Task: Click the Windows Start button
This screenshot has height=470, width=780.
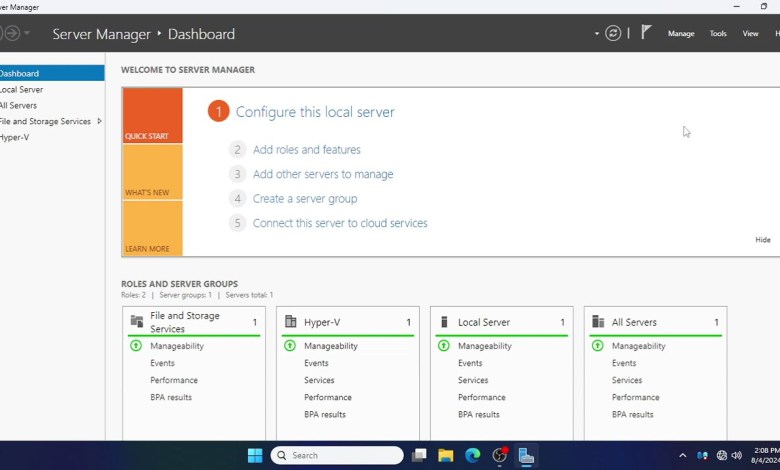Action: point(255,455)
